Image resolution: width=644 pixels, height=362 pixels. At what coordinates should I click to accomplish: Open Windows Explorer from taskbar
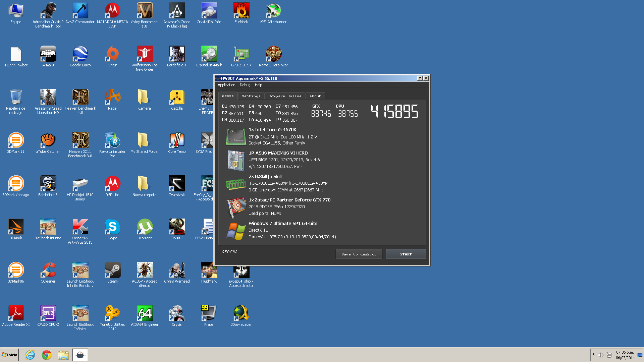click(63, 355)
